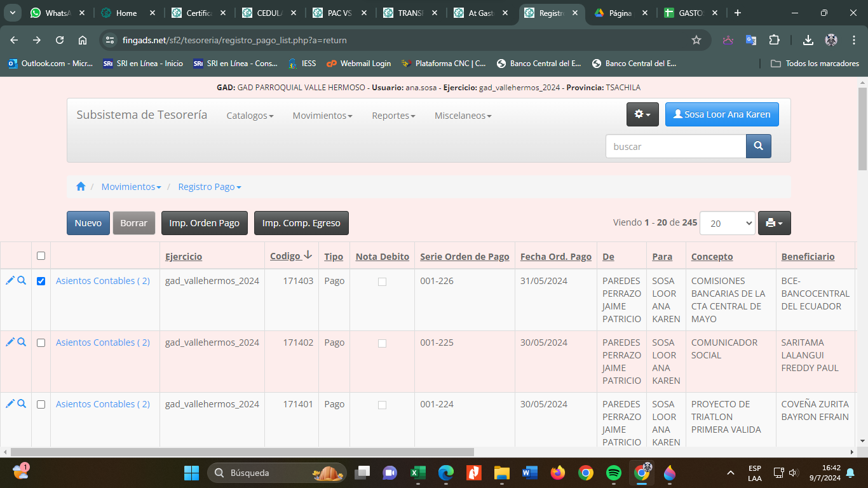Bookmark this page with the star icon
868x488 pixels.
(x=696, y=40)
